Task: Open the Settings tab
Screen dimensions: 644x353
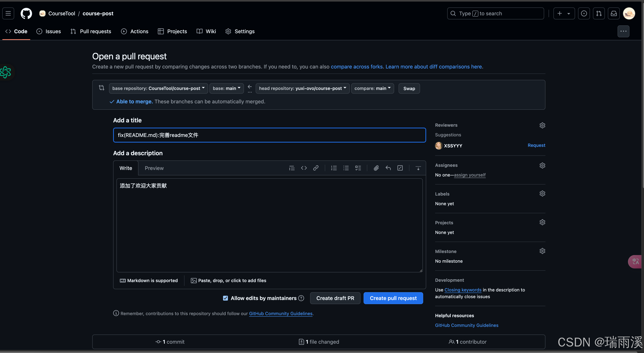Action: (x=240, y=31)
